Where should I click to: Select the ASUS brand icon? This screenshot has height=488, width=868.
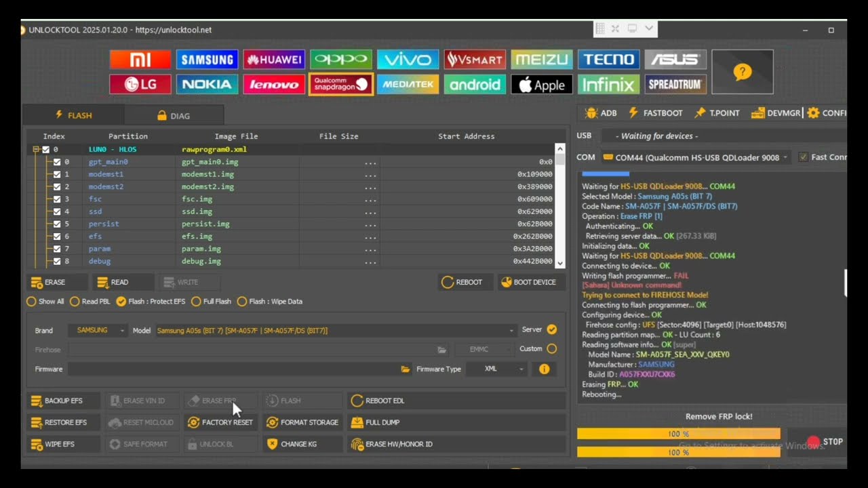[675, 60]
